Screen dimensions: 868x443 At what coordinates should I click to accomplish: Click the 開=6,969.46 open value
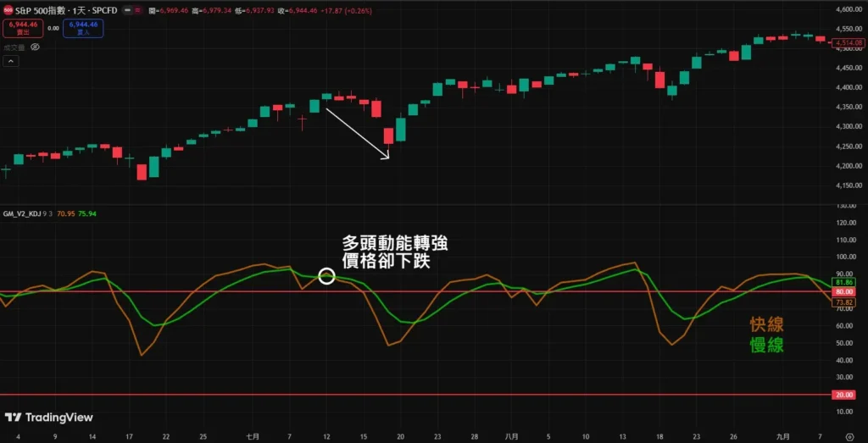pyautogui.click(x=167, y=10)
